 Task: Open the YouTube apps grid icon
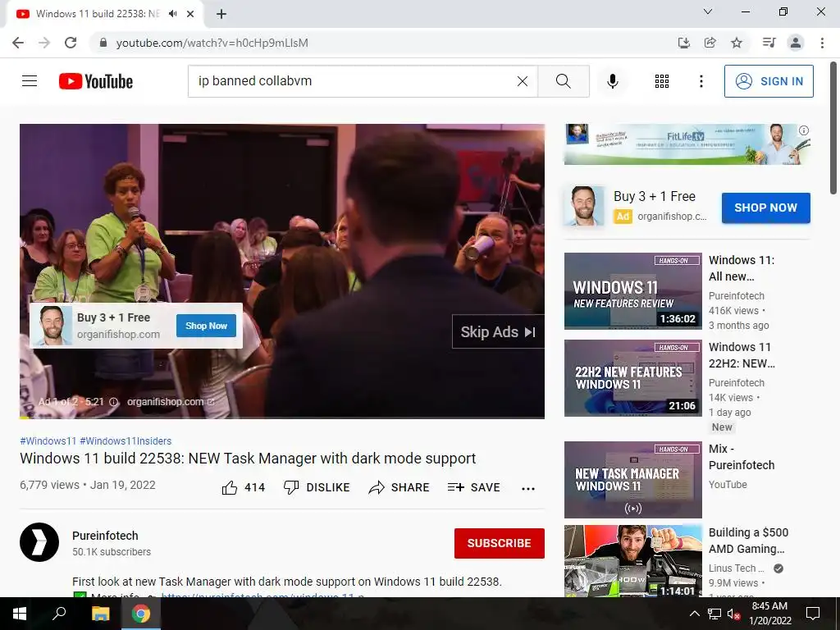[x=662, y=81]
